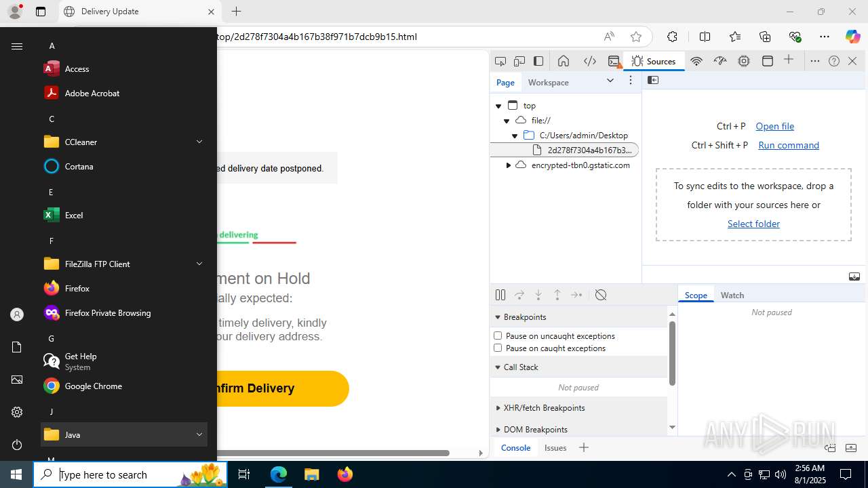This screenshot has height=488, width=868.
Task: Toggle the DevTools activity bar dock icon
Action: tap(538, 61)
